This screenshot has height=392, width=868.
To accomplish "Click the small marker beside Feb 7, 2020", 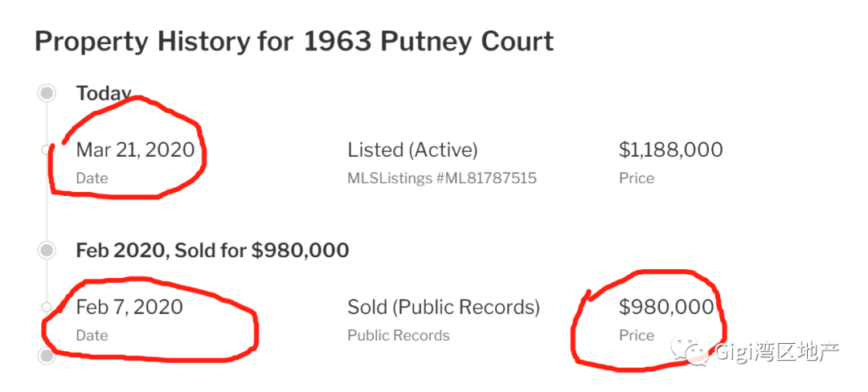I will click(47, 307).
